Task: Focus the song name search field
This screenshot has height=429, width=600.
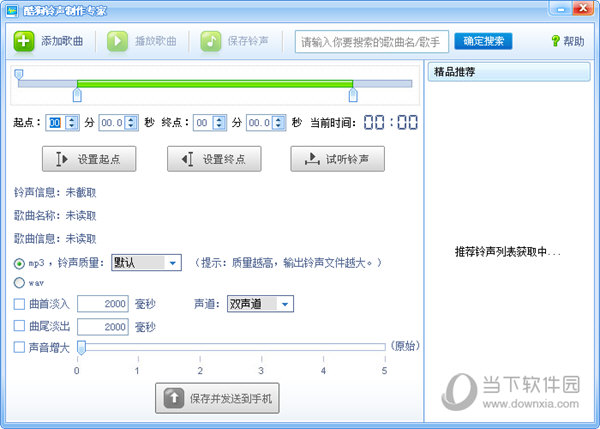Action: point(372,41)
